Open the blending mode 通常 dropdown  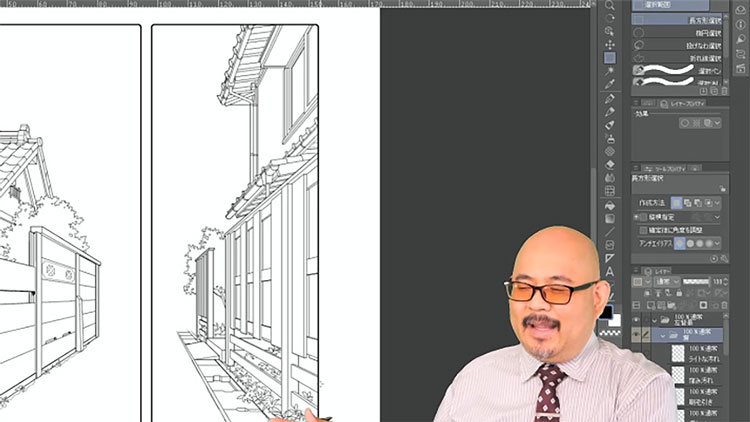coord(666,282)
